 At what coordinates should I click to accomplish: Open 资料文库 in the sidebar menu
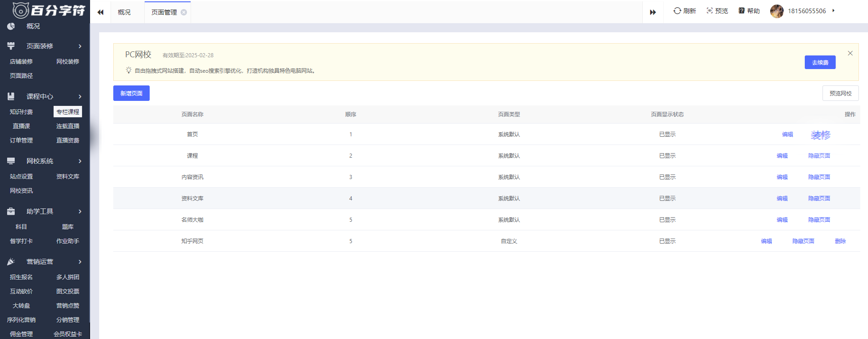coord(68,176)
